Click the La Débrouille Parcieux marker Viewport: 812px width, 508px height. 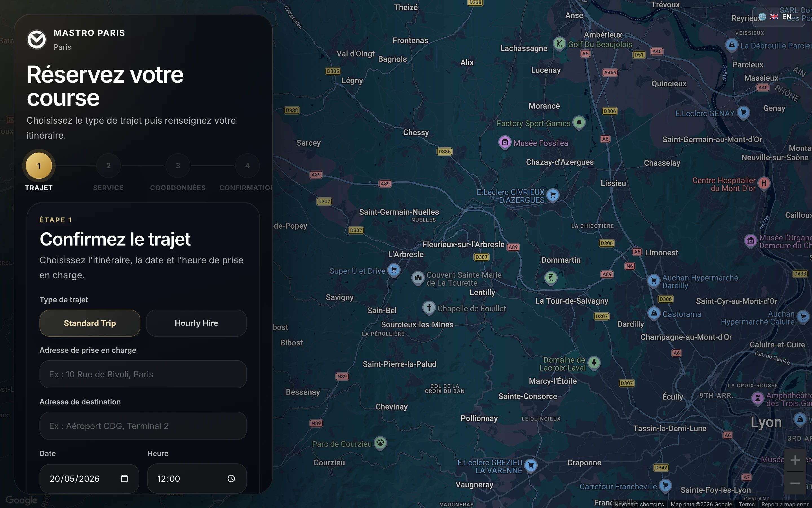click(732, 45)
